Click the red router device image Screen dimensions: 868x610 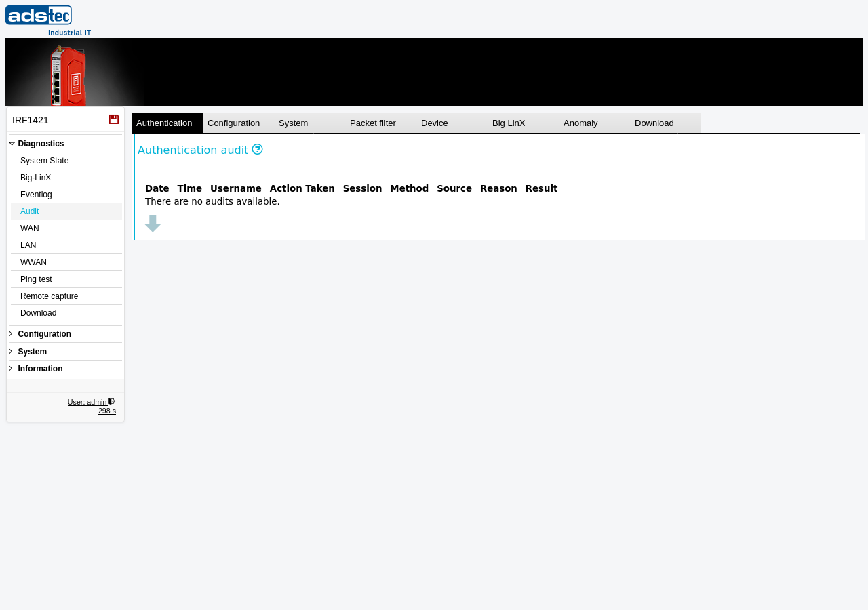click(x=68, y=75)
